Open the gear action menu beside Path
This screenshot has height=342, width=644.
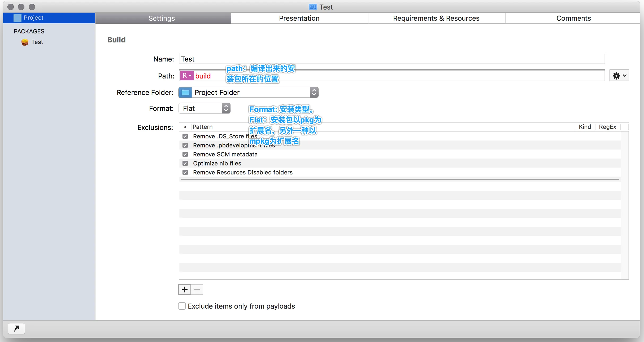coord(619,76)
